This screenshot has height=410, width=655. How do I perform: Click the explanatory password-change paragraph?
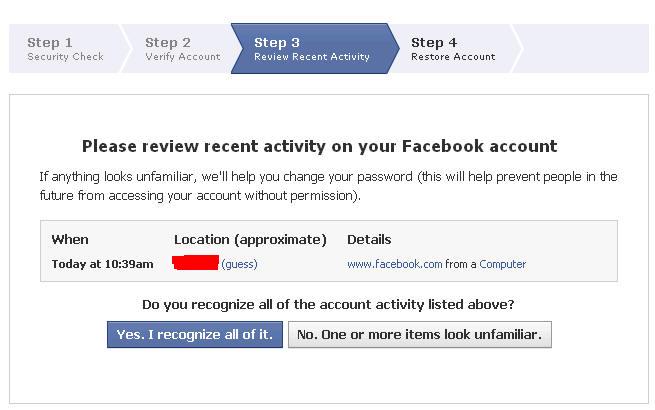click(x=328, y=186)
